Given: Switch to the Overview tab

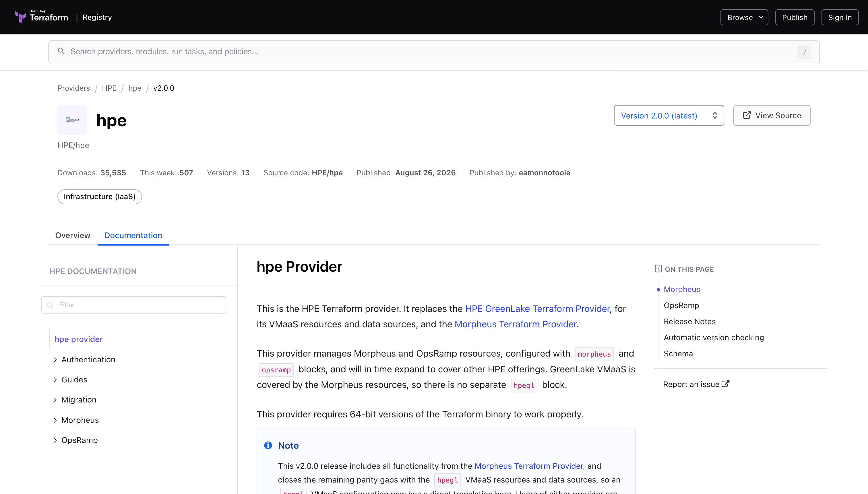Looking at the screenshot, I should 73,235.
